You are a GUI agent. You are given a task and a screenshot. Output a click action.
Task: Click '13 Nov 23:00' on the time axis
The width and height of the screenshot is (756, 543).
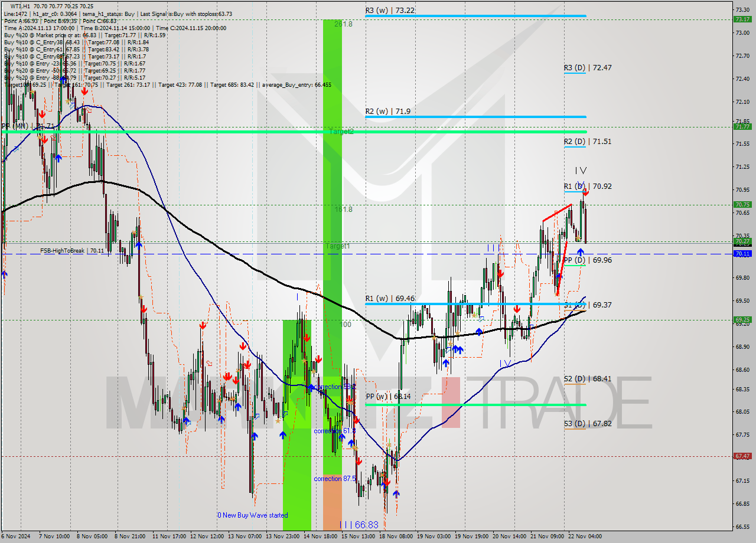click(283, 537)
